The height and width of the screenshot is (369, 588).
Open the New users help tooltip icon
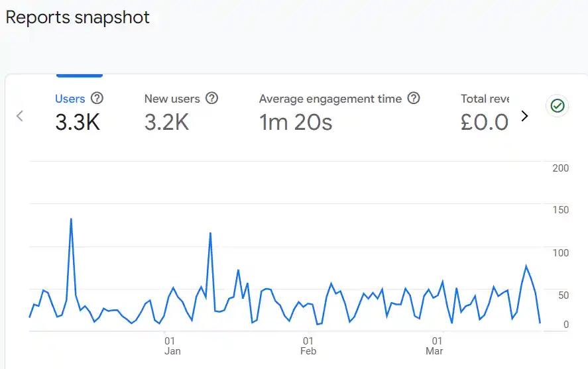tap(211, 99)
